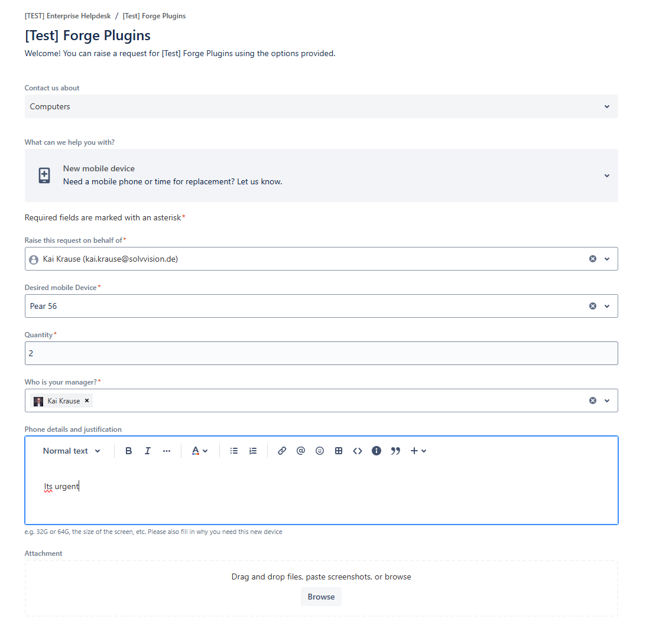Viewport: 672px width, 635px height.
Task: Insert a link in the editor
Action: [281, 451]
